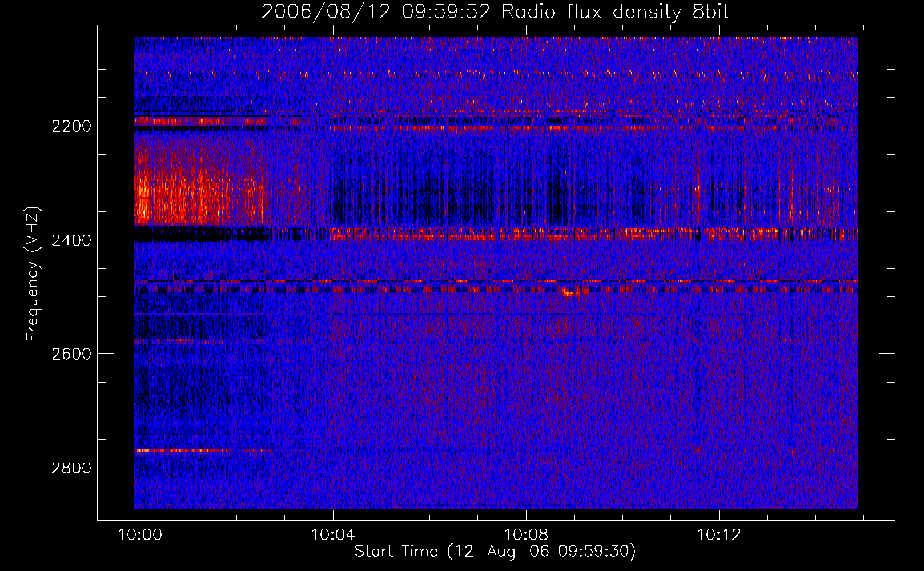Viewport: 924px width, 571px height.
Task: Select the 2400 frequency tick label
Action: point(71,240)
